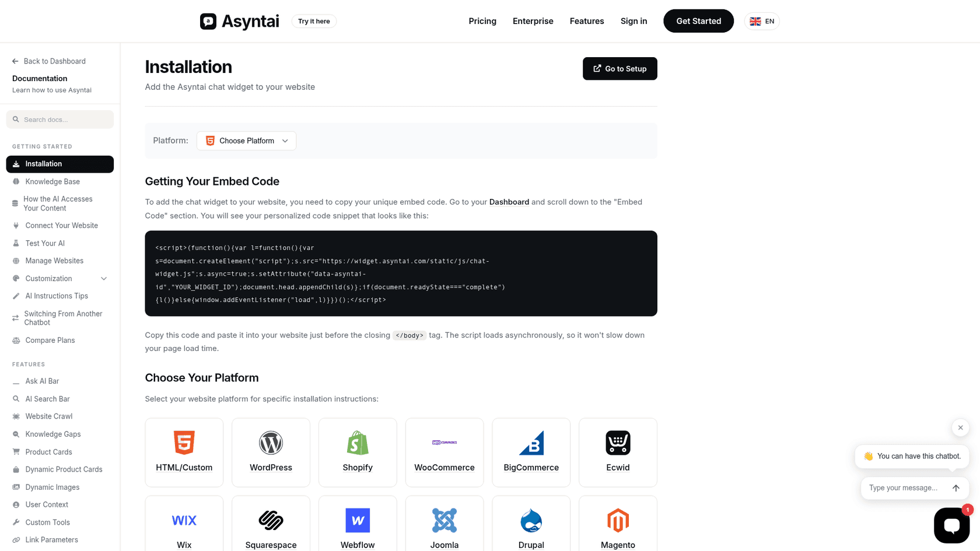Open the Knowledge Base docs page

(60, 182)
